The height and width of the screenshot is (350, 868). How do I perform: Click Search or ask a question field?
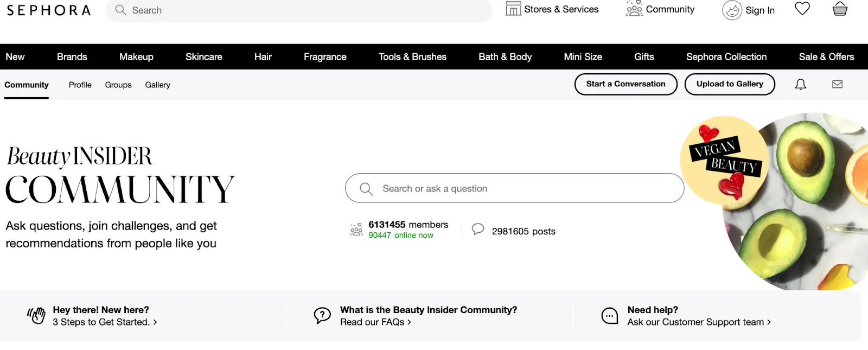[x=514, y=188]
